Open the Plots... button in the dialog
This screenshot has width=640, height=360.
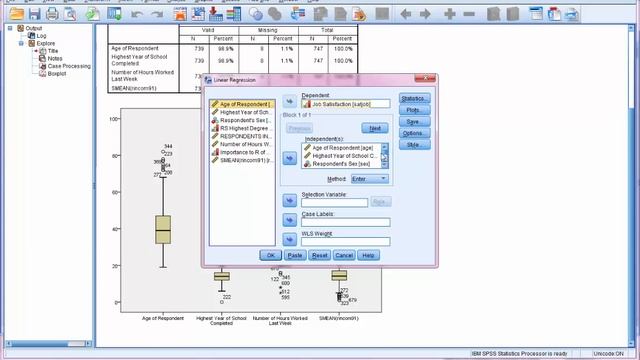point(414,110)
